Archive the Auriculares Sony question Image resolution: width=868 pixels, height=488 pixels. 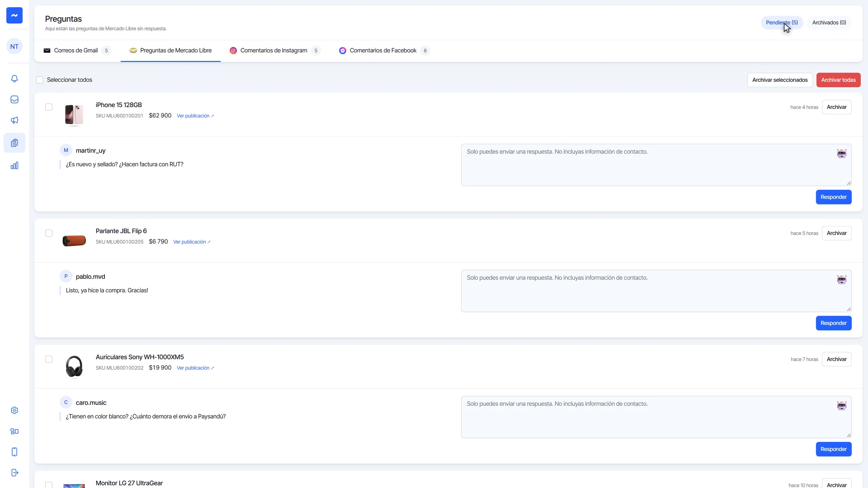click(x=836, y=359)
